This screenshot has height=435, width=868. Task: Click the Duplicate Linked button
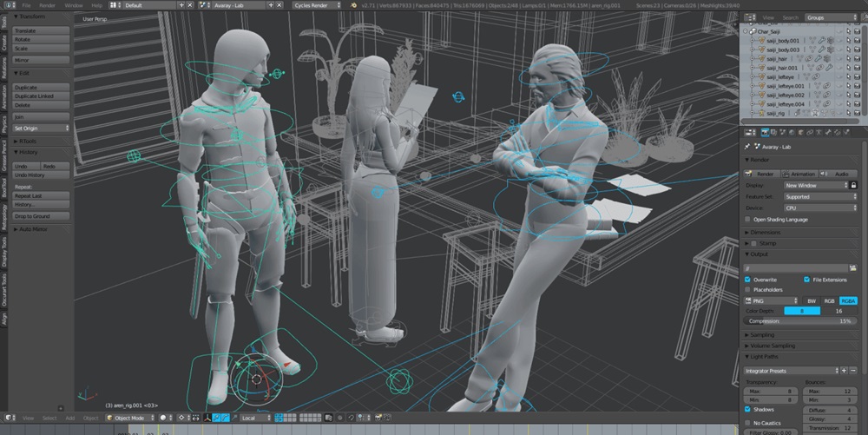coord(41,96)
